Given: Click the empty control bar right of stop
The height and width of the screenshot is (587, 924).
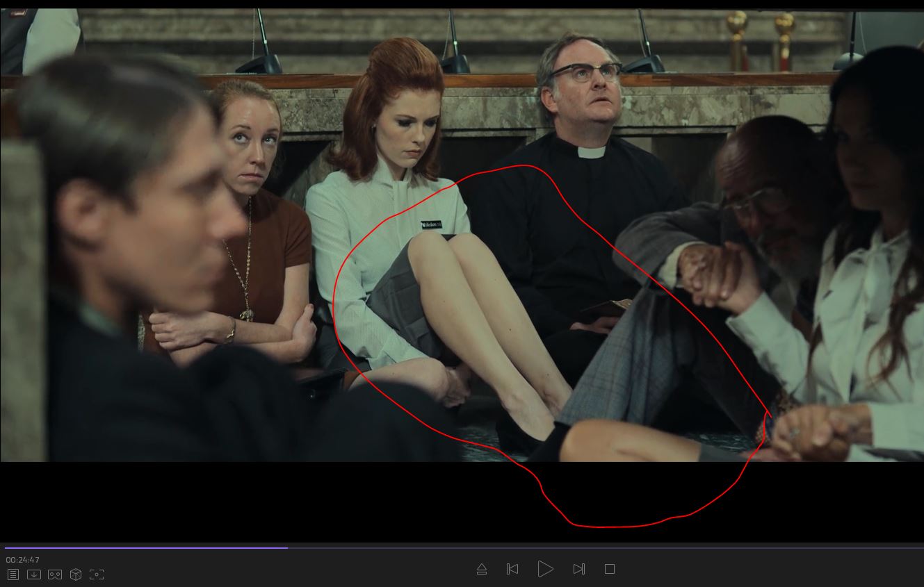Looking at the screenshot, I should pyautogui.click(x=765, y=570).
